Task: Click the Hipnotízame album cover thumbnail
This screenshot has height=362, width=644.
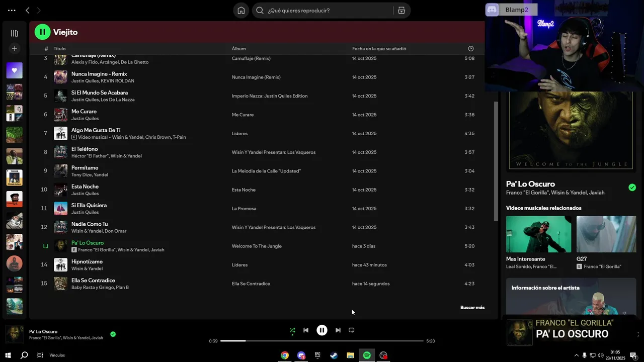Action: (x=60, y=265)
